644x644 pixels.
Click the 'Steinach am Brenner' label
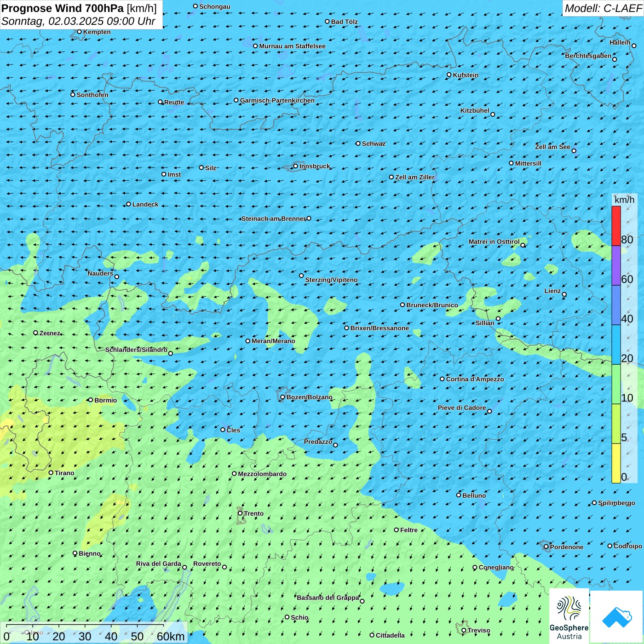[274, 218]
